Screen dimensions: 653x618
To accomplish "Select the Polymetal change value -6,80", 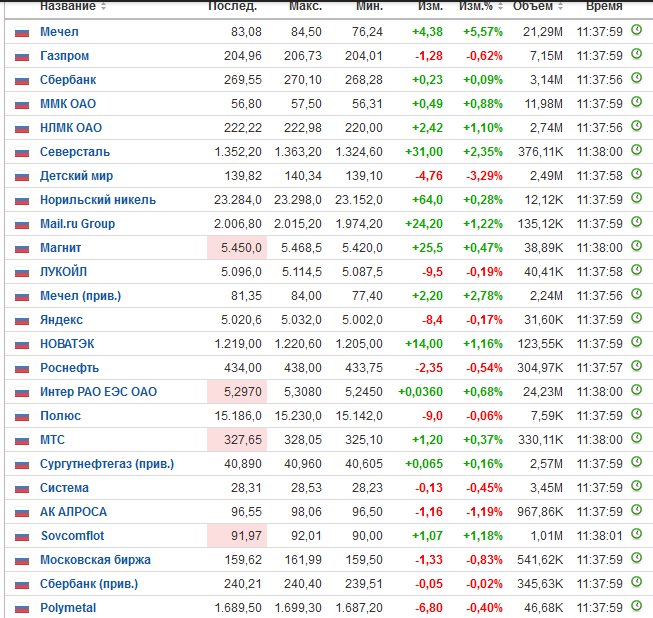I will pyautogui.click(x=429, y=608).
